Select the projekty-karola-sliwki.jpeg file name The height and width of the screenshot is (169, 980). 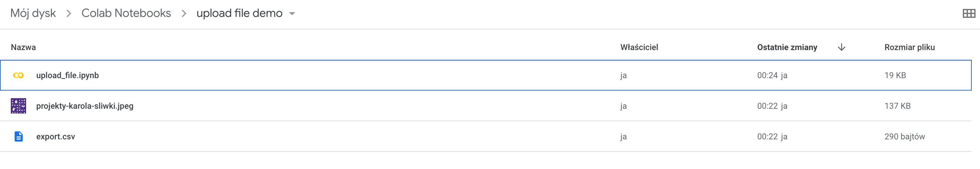(x=85, y=106)
